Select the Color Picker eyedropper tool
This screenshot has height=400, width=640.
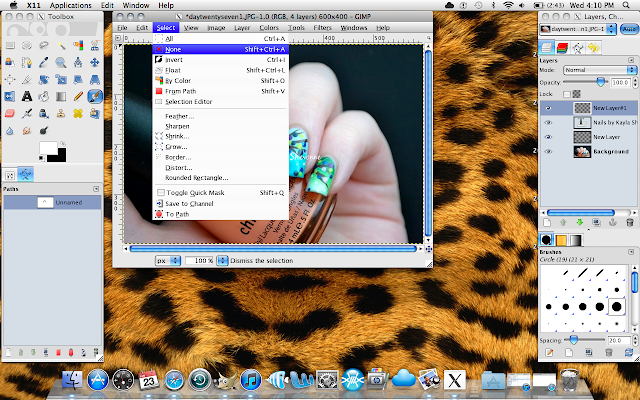pos(44,62)
